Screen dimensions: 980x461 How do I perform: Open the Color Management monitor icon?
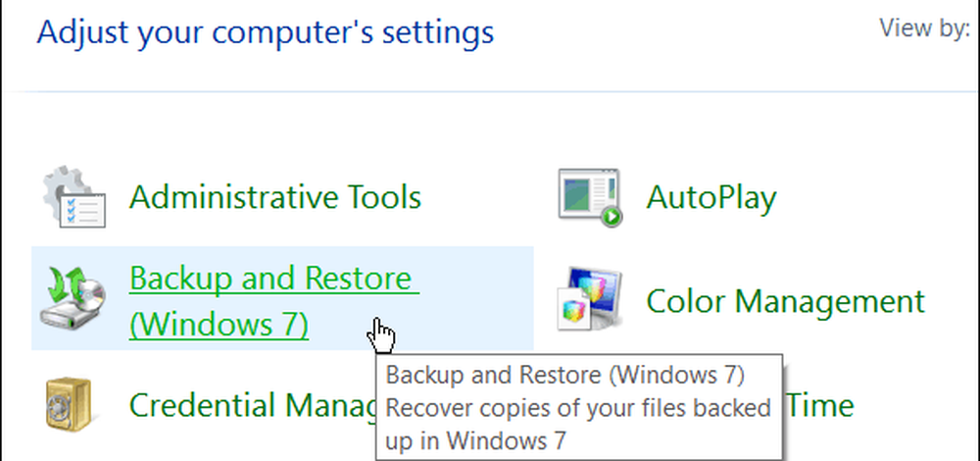pos(589,298)
